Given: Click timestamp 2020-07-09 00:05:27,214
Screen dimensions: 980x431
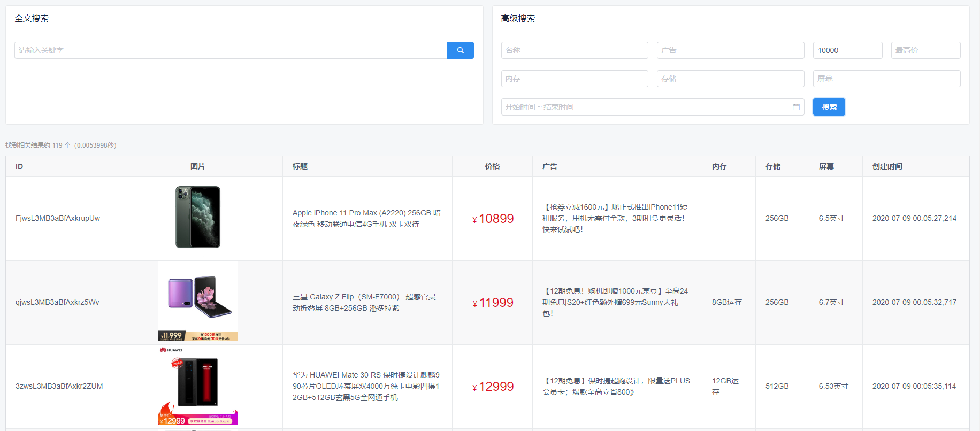Looking at the screenshot, I should pyautogui.click(x=914, y=218).
